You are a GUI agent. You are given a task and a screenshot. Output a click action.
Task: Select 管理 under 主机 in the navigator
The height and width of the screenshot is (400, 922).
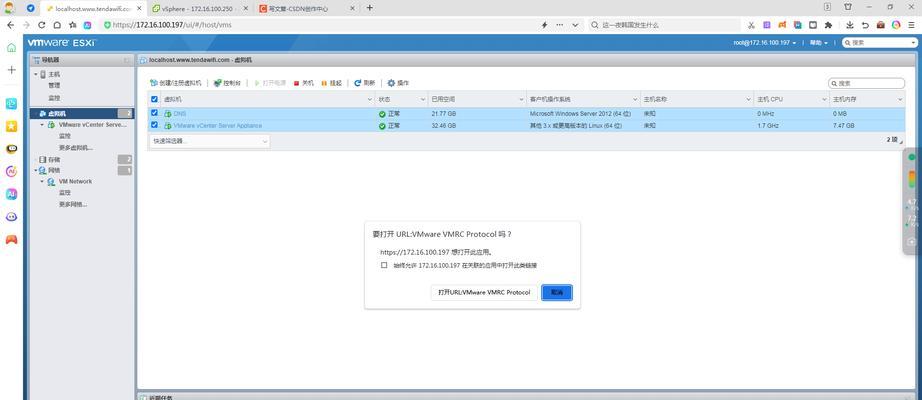click(54, 86)
